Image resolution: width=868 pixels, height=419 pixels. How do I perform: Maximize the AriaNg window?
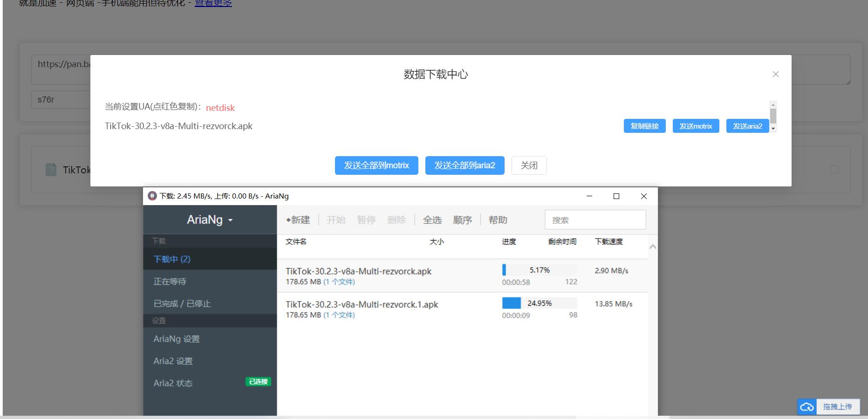tap(616, 196)
